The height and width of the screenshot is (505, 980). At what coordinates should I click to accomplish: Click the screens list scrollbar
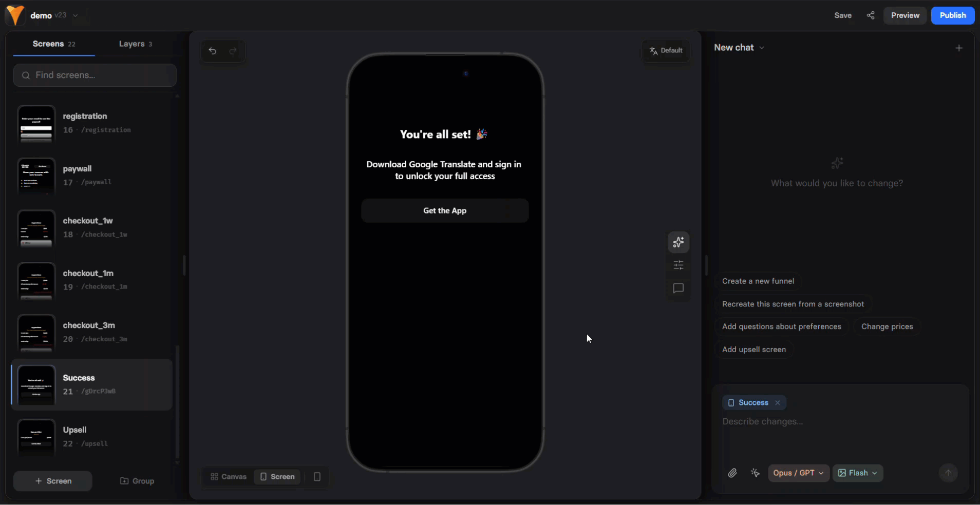[x=178, y=402]
